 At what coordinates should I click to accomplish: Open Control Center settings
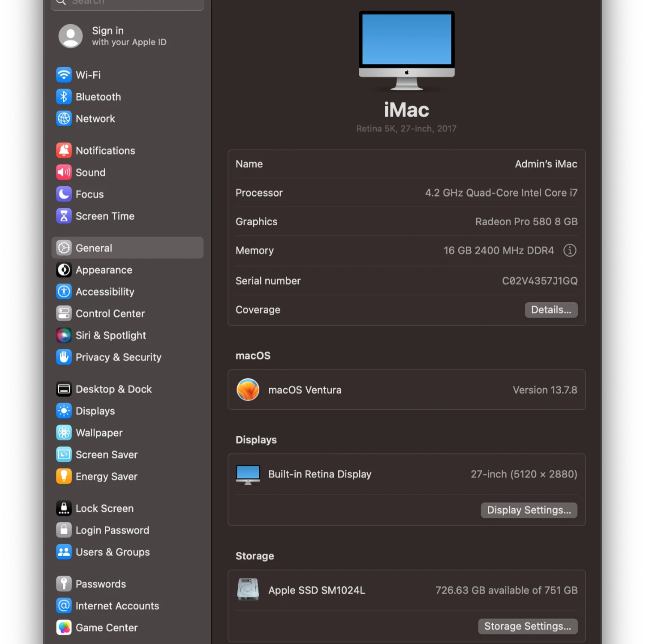[110, 313]
